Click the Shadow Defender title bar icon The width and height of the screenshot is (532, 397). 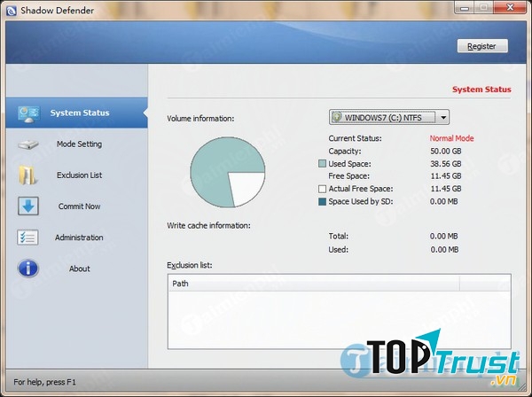pyautogui.click(x=11, y=9)
